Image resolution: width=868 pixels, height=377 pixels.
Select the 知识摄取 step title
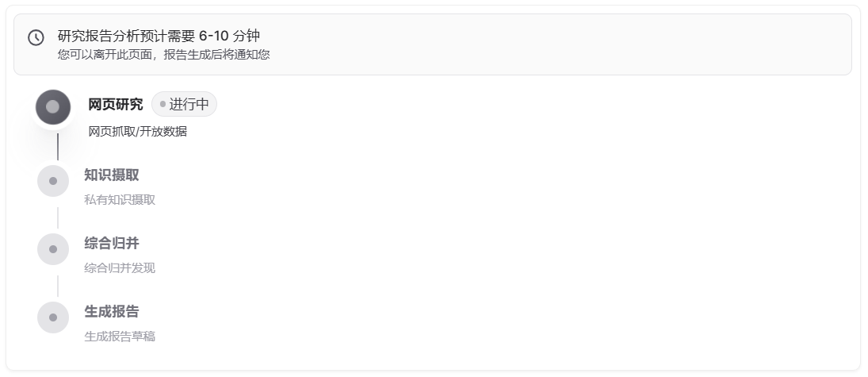click(x=112, y=175)
